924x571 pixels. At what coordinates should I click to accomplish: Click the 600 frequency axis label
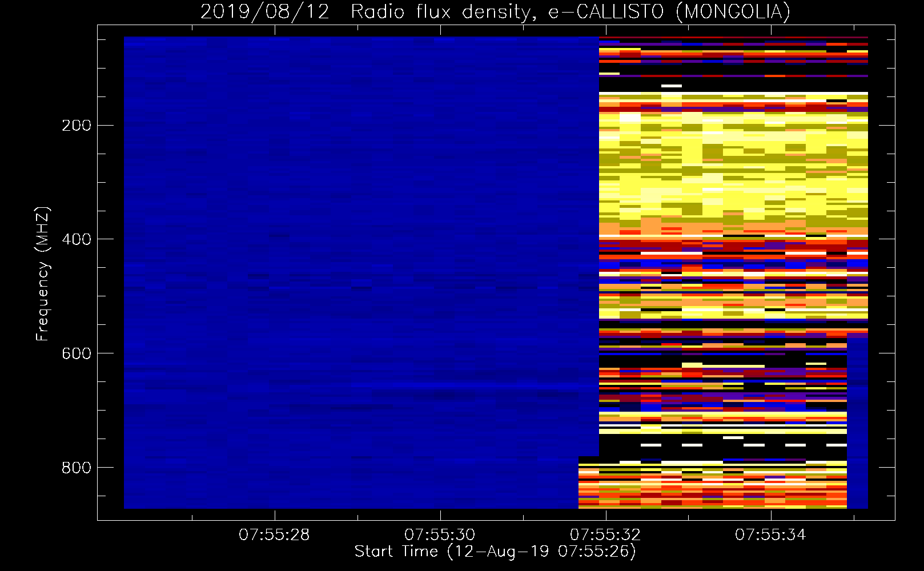coord(77,353)
